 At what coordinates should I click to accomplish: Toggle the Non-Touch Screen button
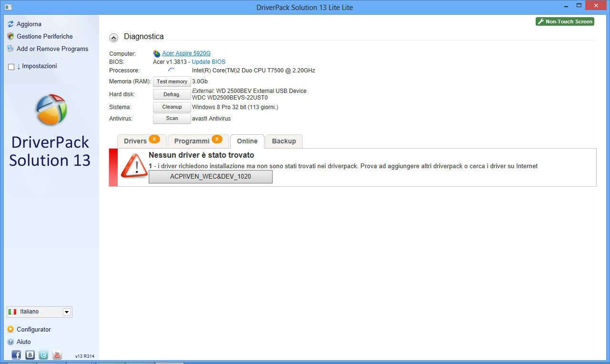click(565, 21)
